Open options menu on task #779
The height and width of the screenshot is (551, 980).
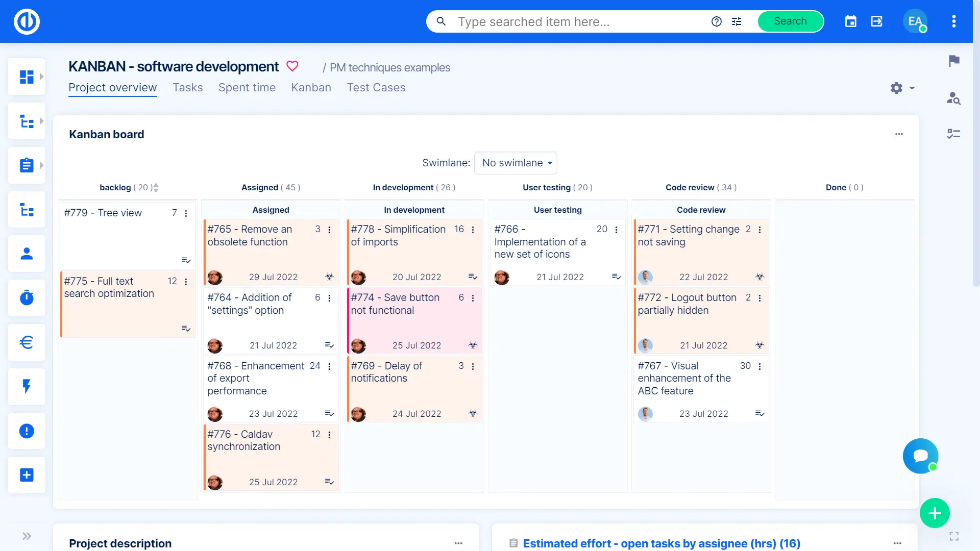click(186, 213)
